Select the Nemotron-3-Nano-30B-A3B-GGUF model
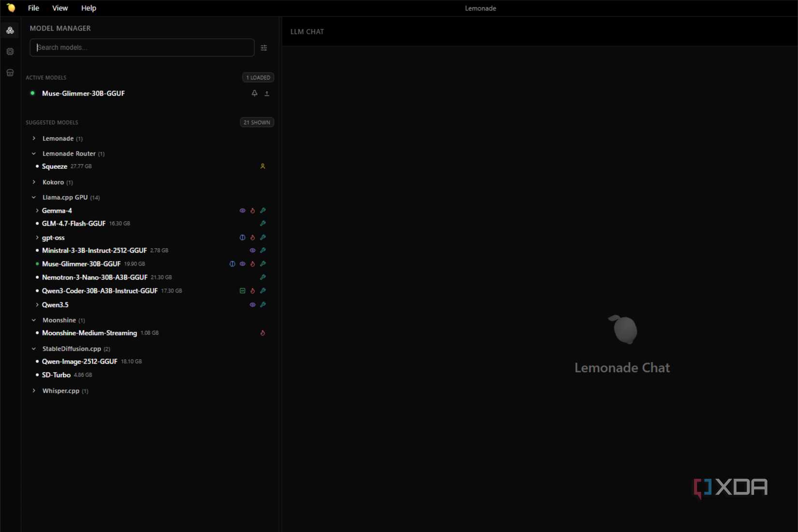 point(94,277)
